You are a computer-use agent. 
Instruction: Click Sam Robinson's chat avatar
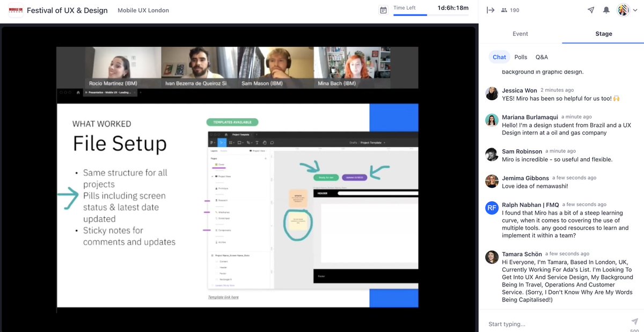click(x=492, y=154)
